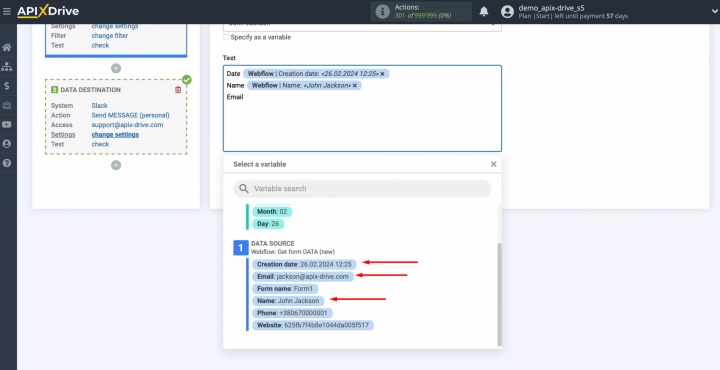Open connections diagram sidebar icon
This screenshot has width=720, height=370.
7,67
